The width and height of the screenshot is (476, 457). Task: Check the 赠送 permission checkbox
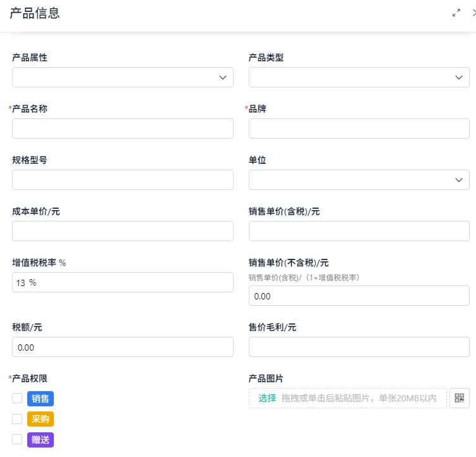(x=17, y=439)
